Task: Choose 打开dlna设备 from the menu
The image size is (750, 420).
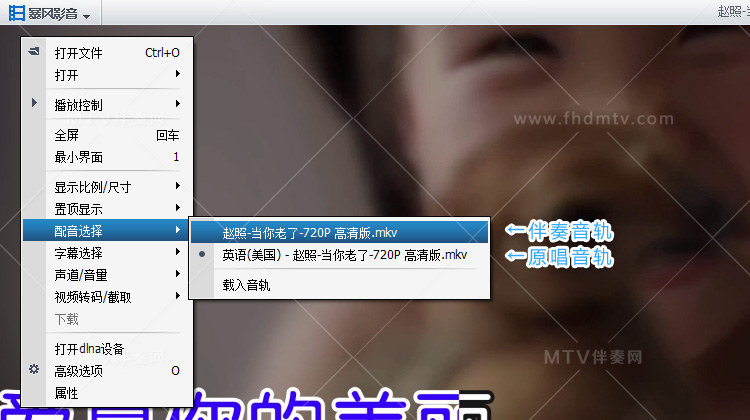Action: click(108, 349)
